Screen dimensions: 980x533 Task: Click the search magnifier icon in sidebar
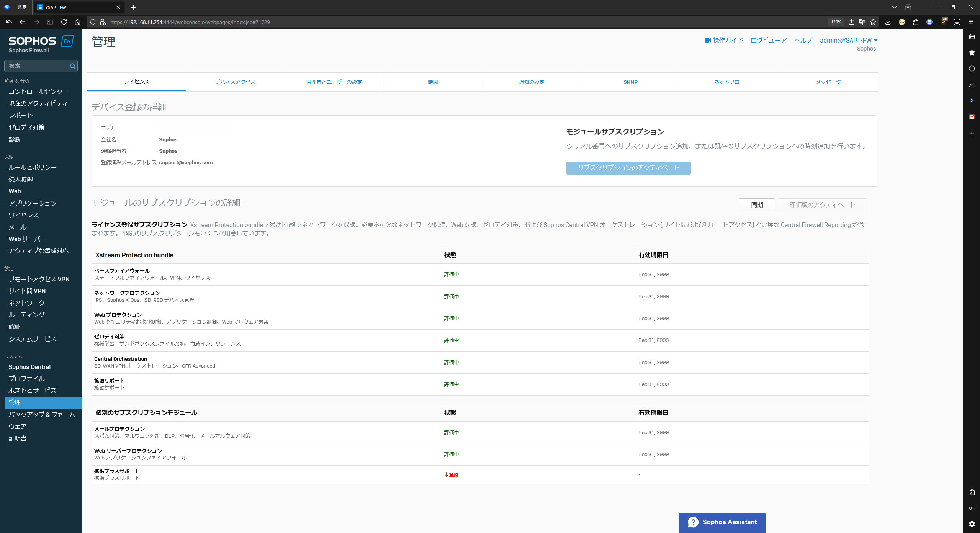tap(72, 66)
